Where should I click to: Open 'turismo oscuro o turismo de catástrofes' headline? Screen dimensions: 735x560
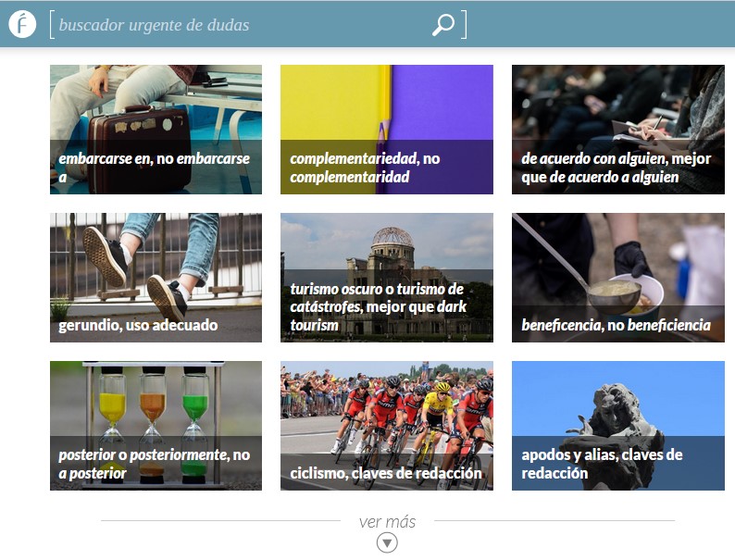click(378, 306)
